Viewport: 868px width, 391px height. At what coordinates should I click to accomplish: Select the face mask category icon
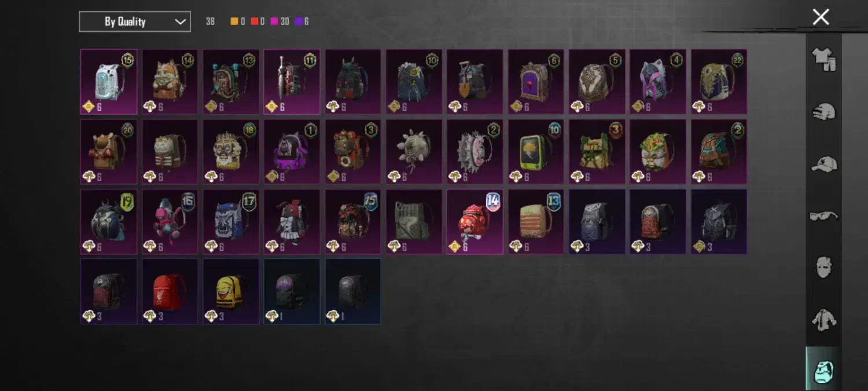click(824, 267)
